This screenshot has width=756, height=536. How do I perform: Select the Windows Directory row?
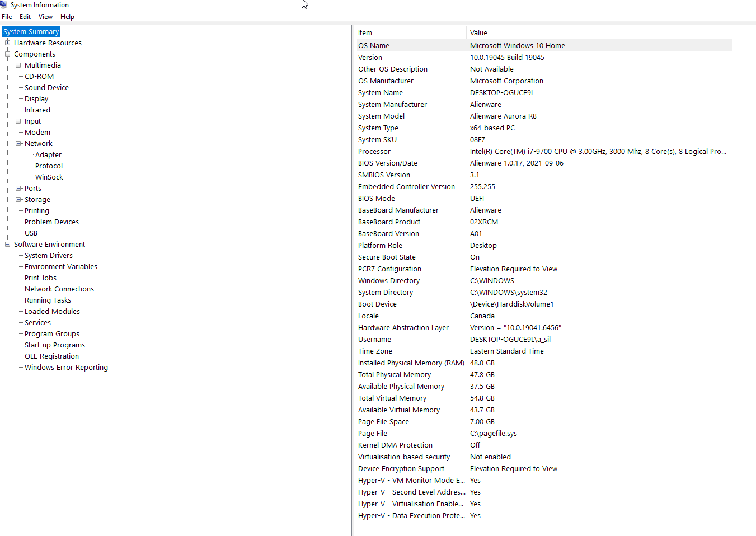coord(543,281)
